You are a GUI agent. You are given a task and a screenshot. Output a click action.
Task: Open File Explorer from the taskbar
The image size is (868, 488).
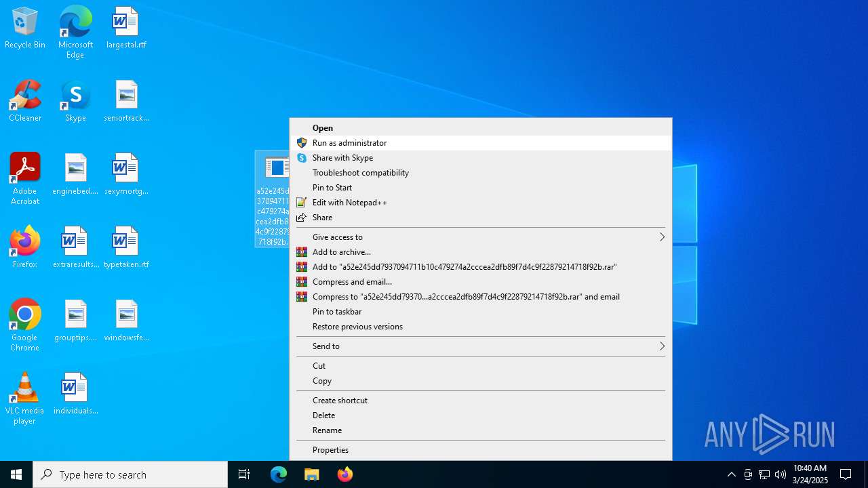click(x=312, y=474)
